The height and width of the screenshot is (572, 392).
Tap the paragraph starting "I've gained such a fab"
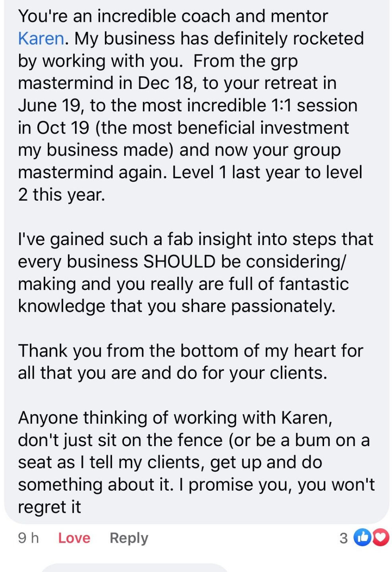pyautogui.click(x=195, y=273)
